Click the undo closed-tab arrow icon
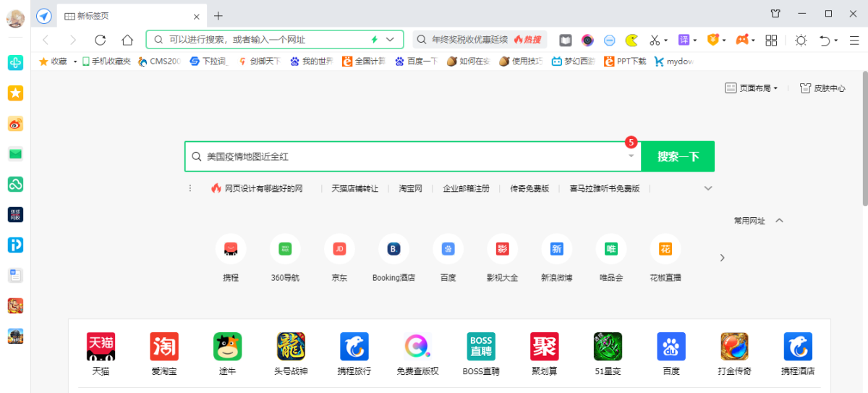 point(825,40)
